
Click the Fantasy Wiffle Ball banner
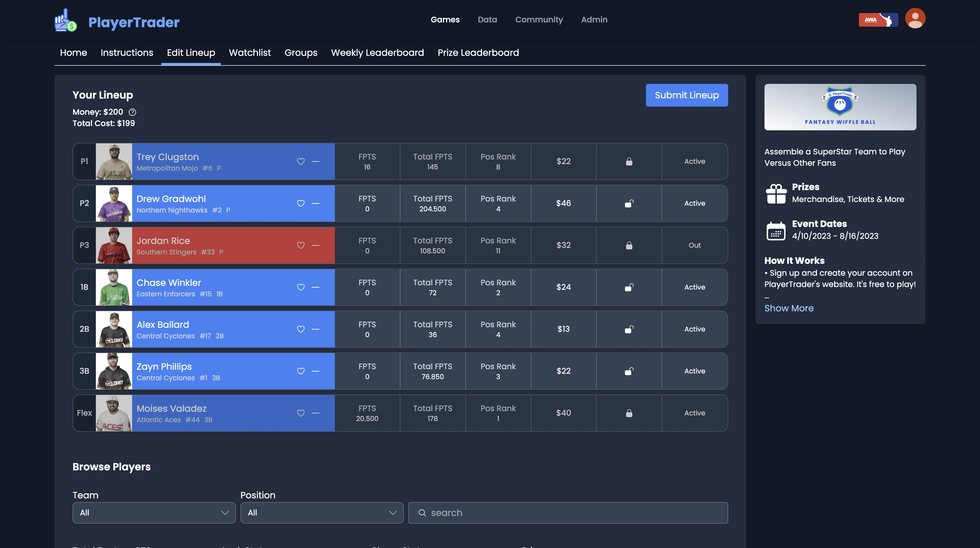coord(840,107)
